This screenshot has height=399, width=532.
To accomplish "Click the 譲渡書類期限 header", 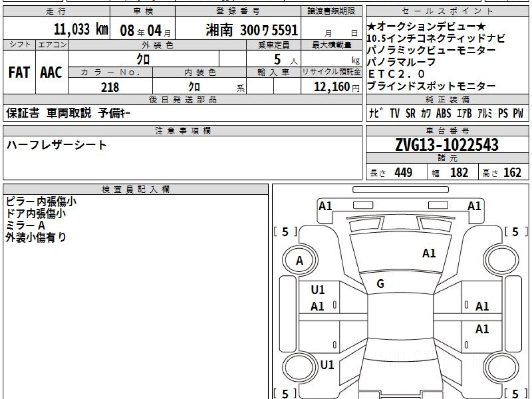I will 332,12.
